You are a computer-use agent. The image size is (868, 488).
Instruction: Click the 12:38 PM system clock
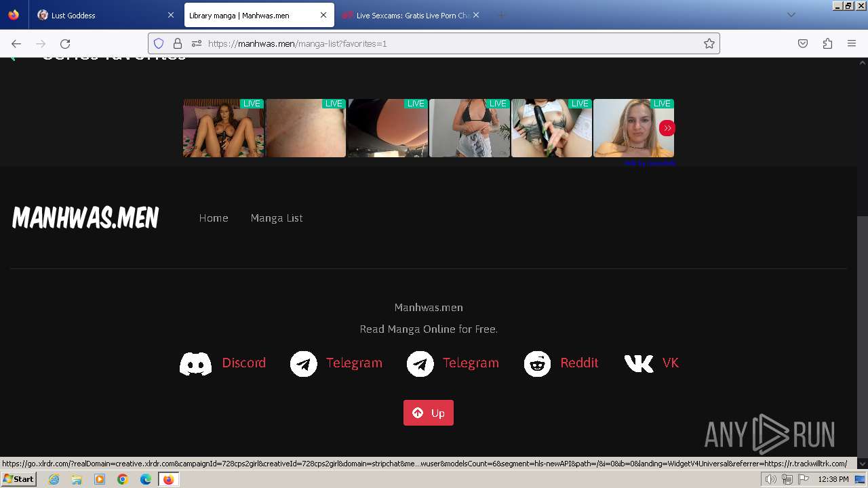(x=833, y=479)
